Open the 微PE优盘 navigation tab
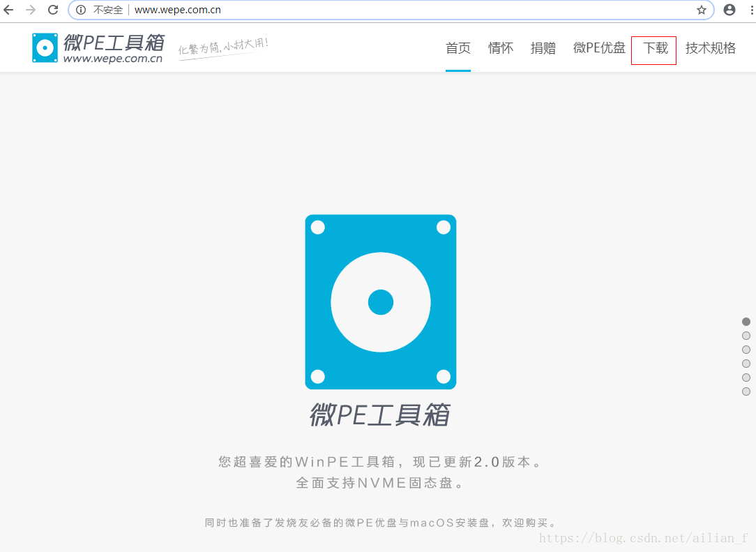Viewport: 756px width, 552px height. click(x=599, y=47)
